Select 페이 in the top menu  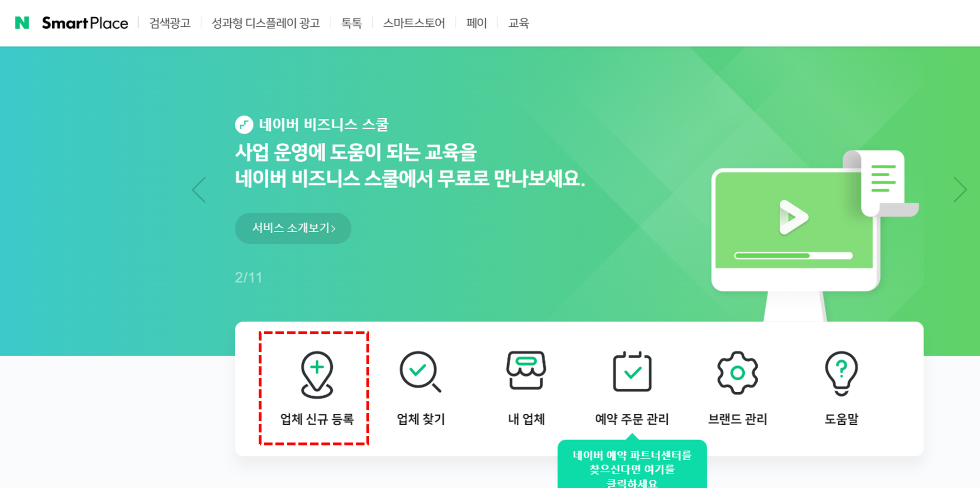(477, 23)
